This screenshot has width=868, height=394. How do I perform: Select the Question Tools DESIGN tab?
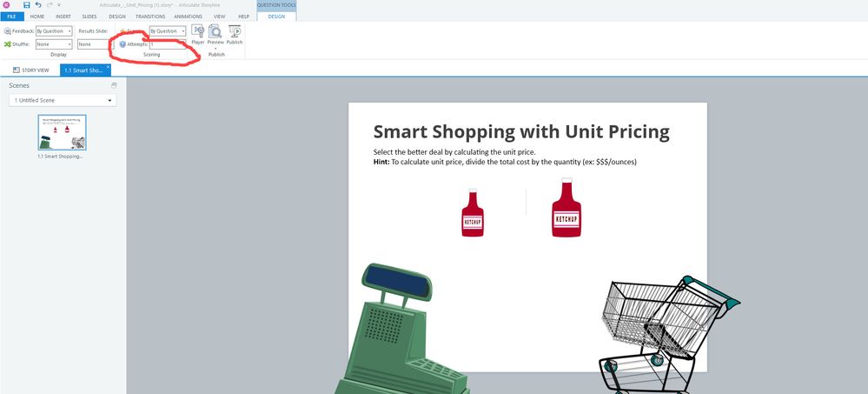pyautogui.click(x=276, y=17)
